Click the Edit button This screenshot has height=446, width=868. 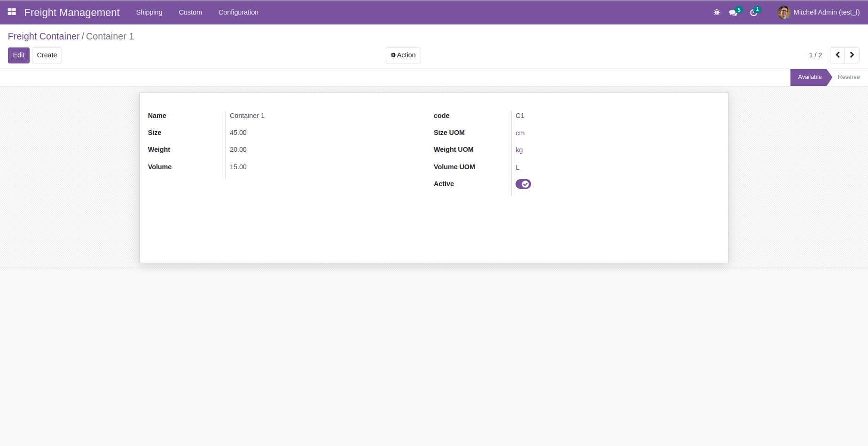click(x=19, y=55)
